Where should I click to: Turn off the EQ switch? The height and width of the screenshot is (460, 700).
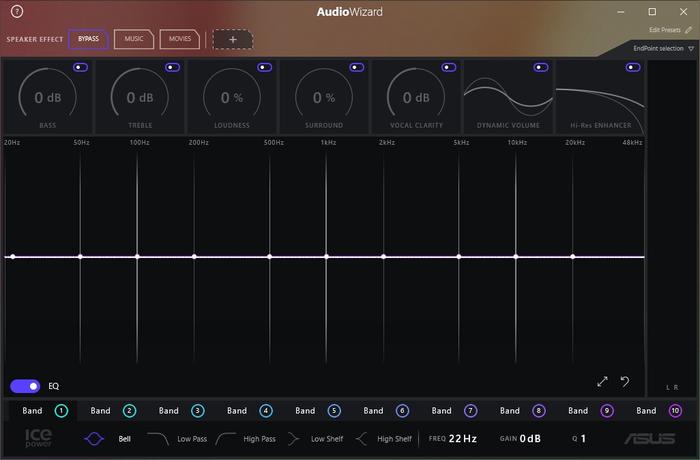pyautogui.click(x=25, y=386)
